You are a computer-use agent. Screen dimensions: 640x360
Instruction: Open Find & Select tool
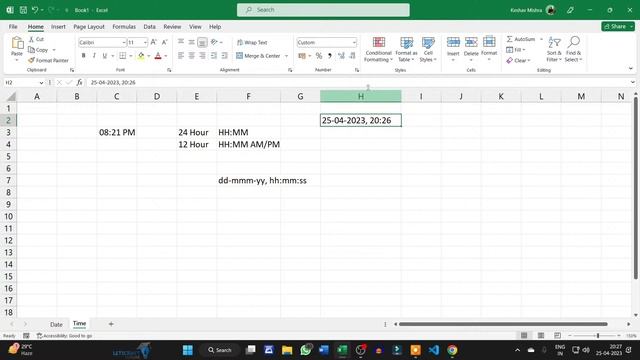(x=573, y=49)
